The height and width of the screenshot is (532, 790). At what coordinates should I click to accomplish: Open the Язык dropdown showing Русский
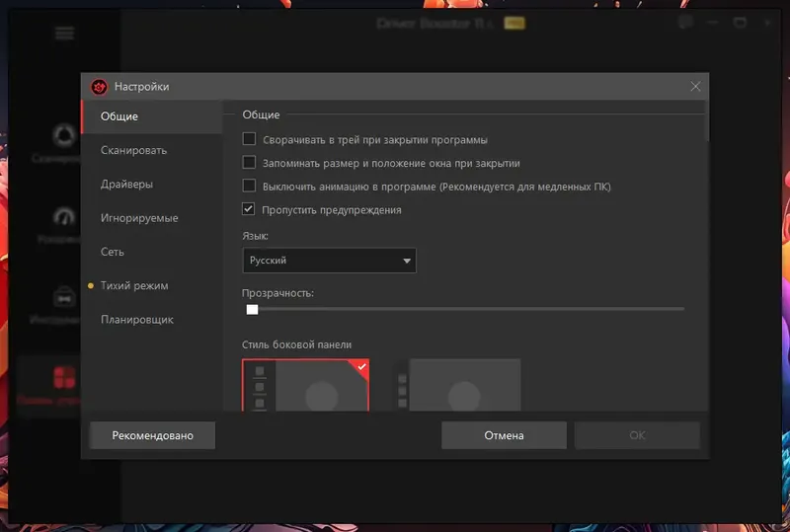tap(330, 261)
